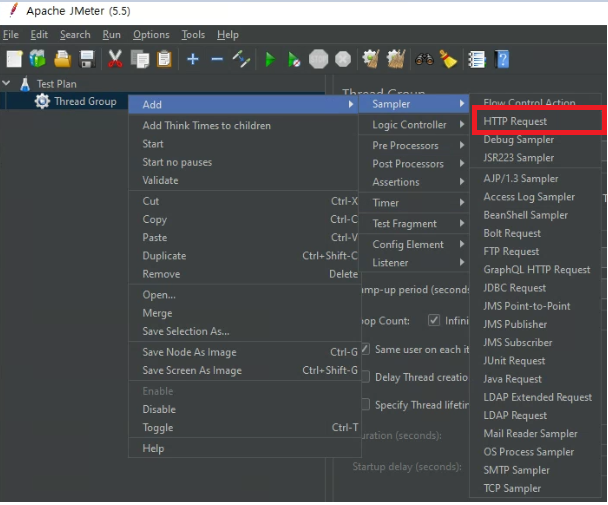Select Add Think Times to children
Screen dimensions: 608x505
244,125
